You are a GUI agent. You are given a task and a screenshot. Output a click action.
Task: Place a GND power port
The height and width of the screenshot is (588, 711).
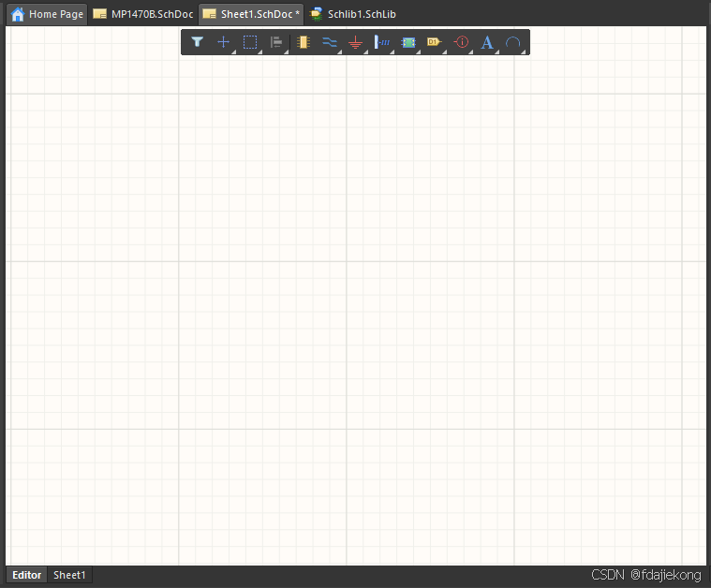click(356, 42)
